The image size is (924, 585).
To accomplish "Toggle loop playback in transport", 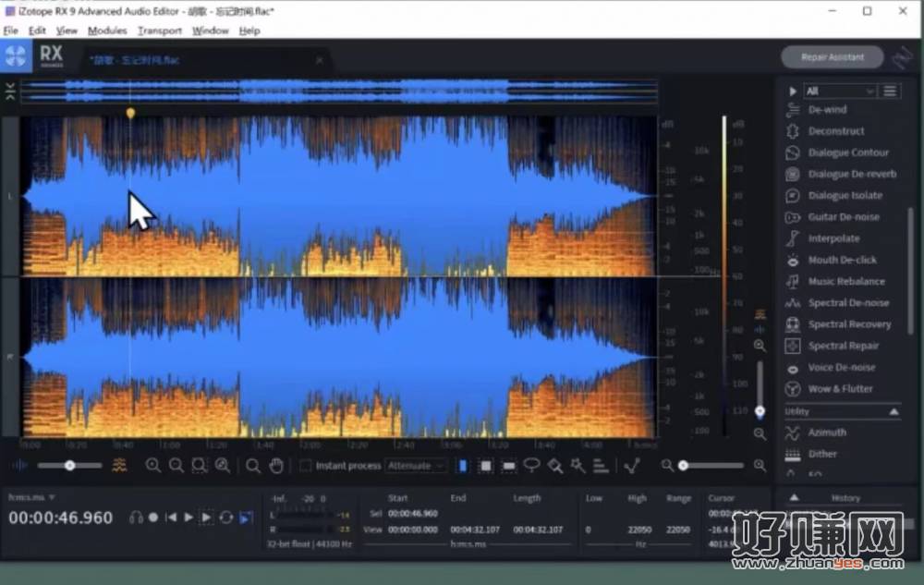I will pos(226,518).
